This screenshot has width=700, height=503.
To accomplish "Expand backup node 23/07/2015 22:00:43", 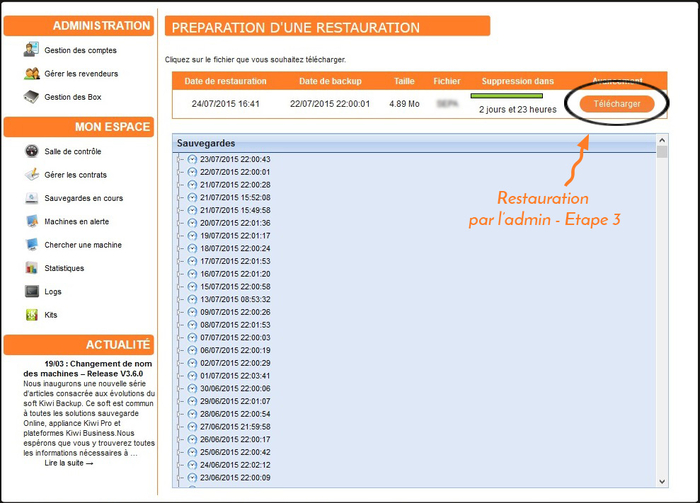I will [180, 160].
